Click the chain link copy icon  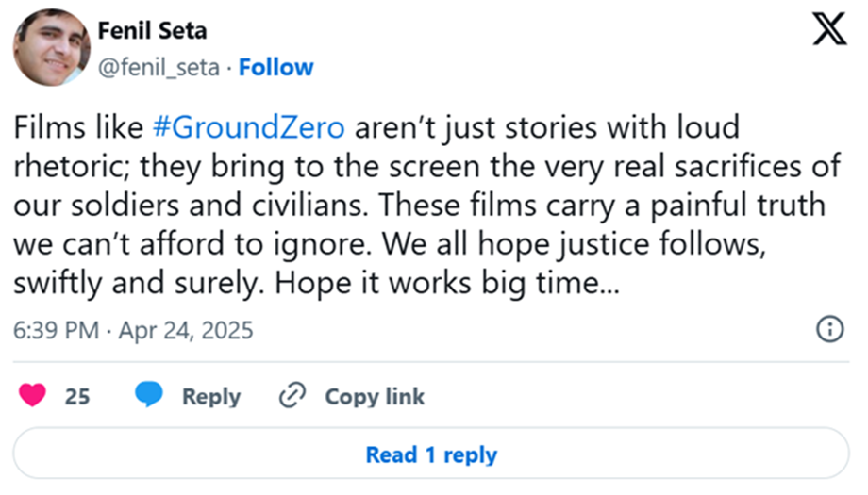pos(293,396)
